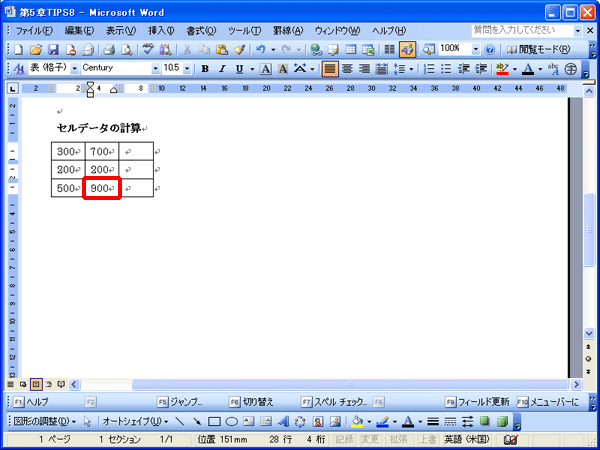Open the 挿入 menu
600x450 pixels.
point(161,31)
